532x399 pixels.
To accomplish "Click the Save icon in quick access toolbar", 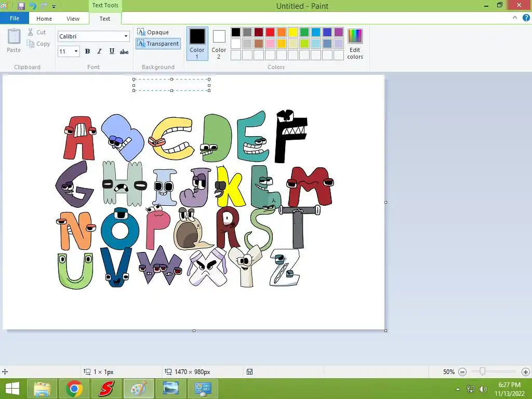I will pyautogui.click(x=21, y=6).
